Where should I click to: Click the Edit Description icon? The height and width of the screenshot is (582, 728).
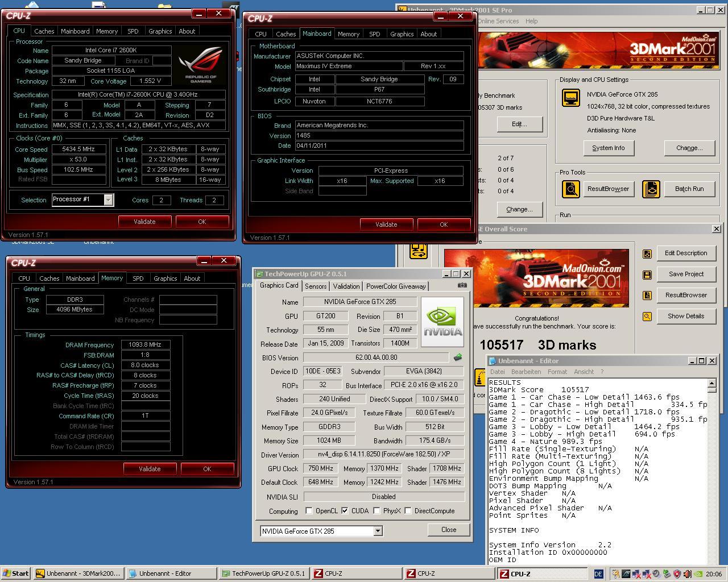647,253
